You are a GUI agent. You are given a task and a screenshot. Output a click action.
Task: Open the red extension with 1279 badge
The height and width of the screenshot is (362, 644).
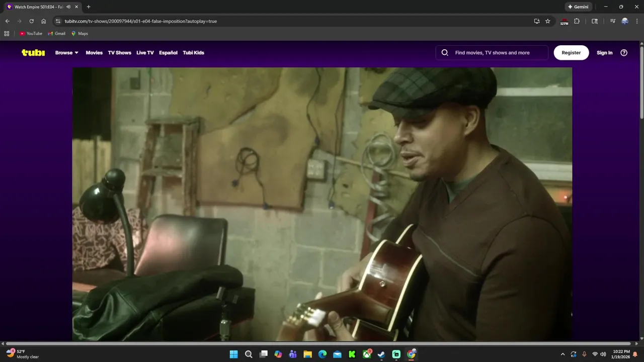564,22
